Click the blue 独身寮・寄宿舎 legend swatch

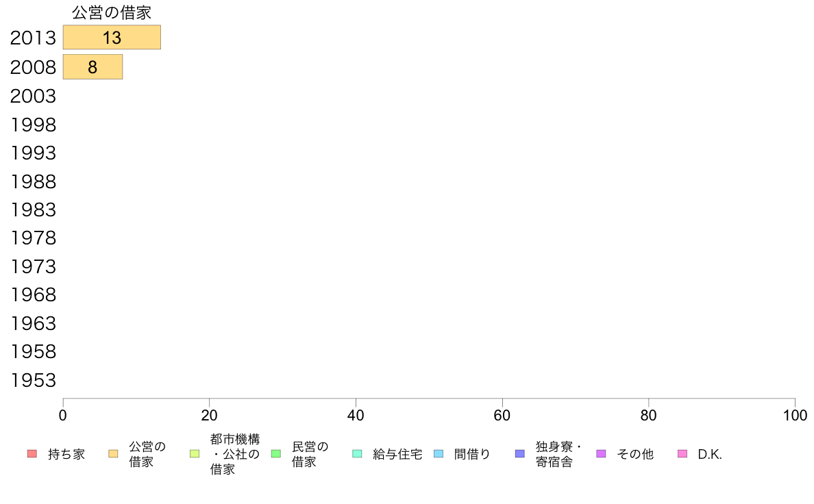(x=519, y=454)
